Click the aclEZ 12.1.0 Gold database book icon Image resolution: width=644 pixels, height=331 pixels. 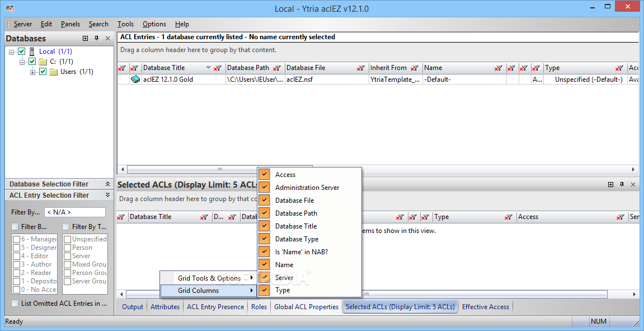(135, 80)
